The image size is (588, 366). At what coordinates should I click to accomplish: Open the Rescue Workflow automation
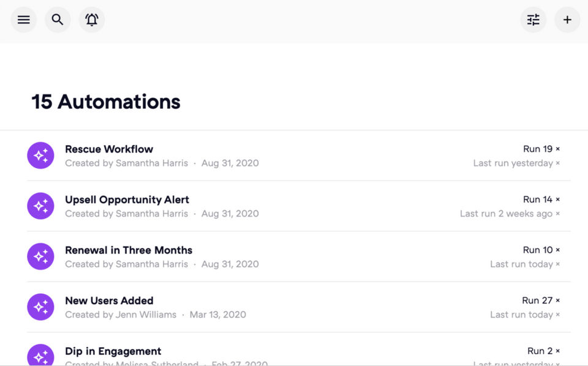coord(109,149)
